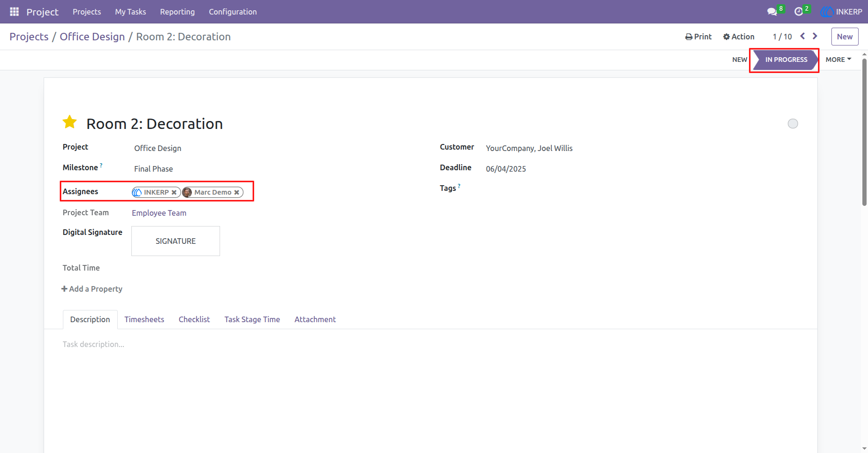Viewport: 868px width, 453px height.
Task: Open the Projects menu
Action: (87, 12)
